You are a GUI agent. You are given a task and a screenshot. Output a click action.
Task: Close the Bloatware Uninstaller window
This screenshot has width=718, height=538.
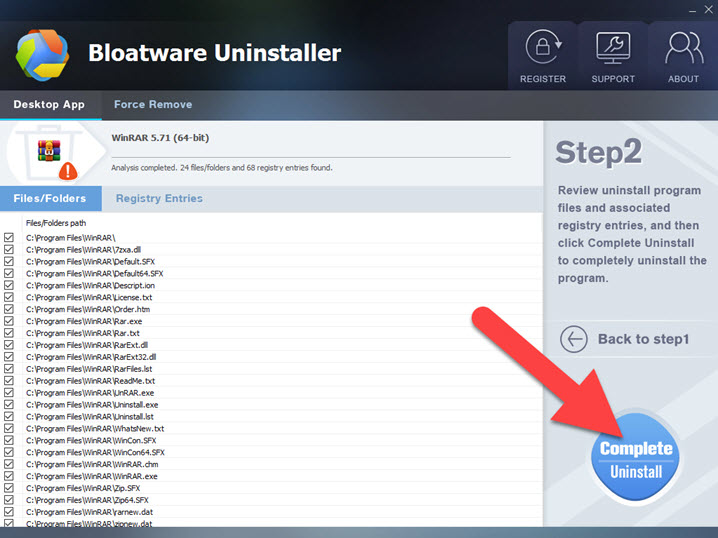pos(708,10)
